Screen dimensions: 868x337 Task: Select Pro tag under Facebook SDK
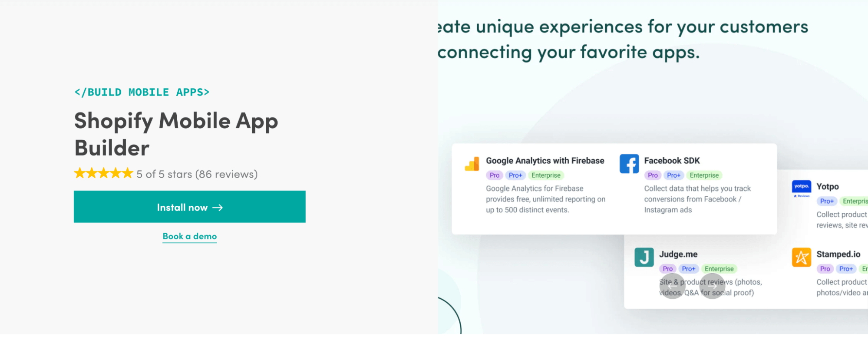click(x=653, y=175)
